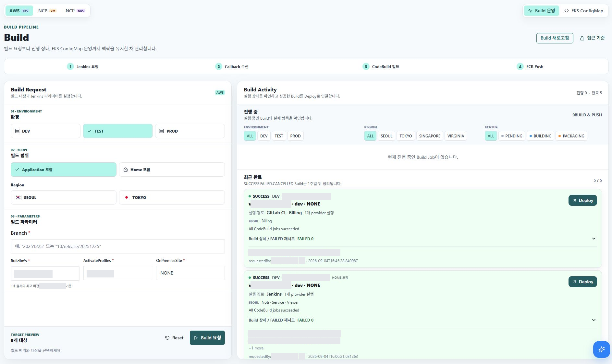Toggle the Application 포함 build scope

coord(64,170)
